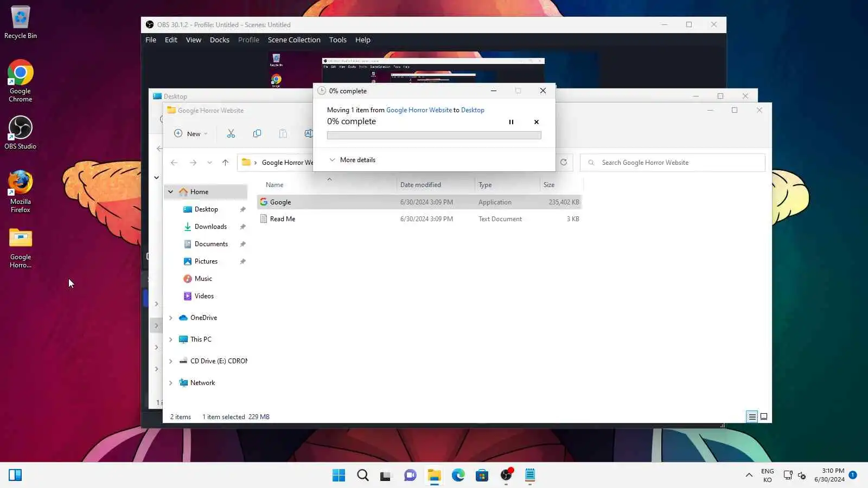Open Task View on the taskbar
Image resolution: width=868 pixels, height=488 pixels.
point(386,476)
